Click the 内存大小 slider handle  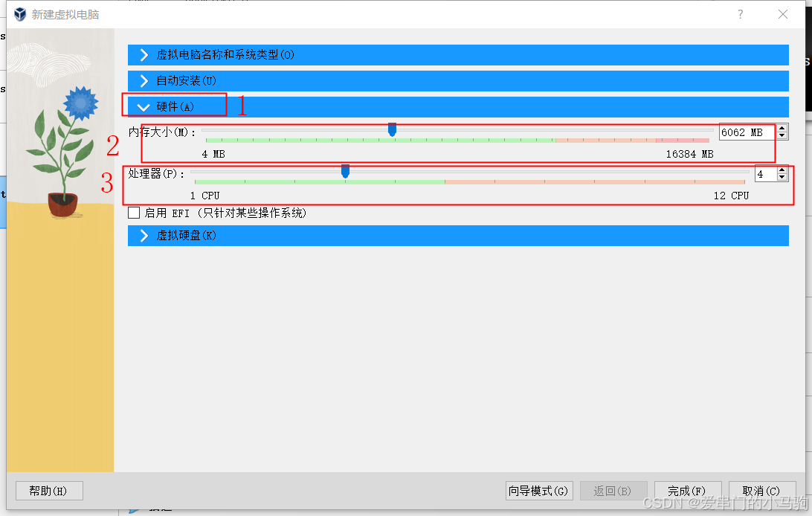(392, 129)
